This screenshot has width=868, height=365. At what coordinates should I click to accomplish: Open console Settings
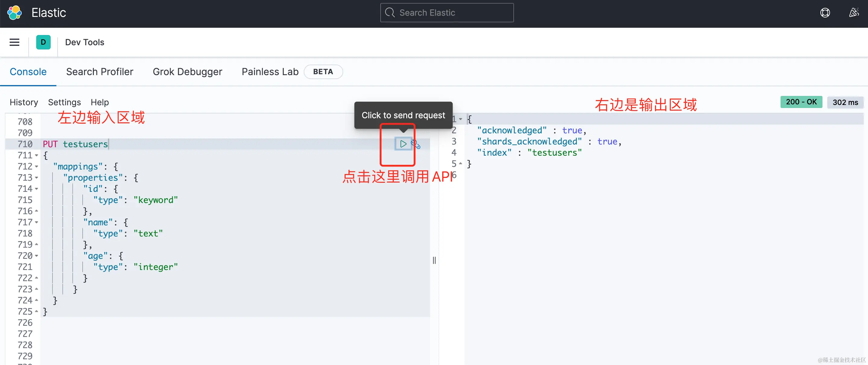[64, 102]
